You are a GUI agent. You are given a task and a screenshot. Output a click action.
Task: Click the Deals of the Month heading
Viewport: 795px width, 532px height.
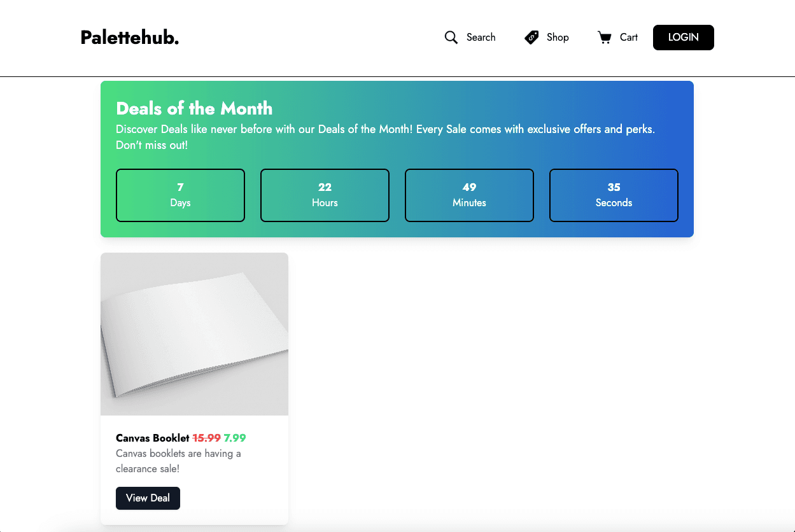[194, 108]
